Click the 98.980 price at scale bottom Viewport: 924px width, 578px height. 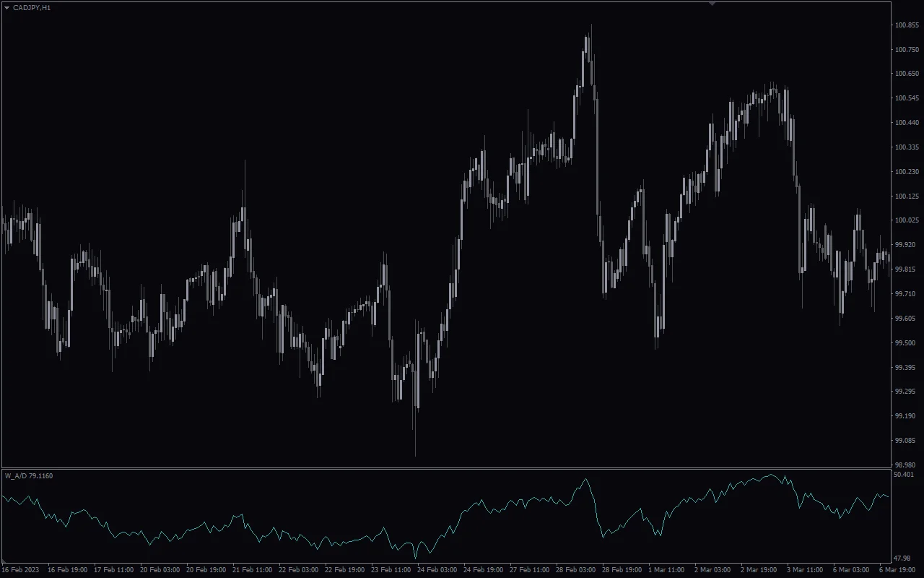pos(905,465)
